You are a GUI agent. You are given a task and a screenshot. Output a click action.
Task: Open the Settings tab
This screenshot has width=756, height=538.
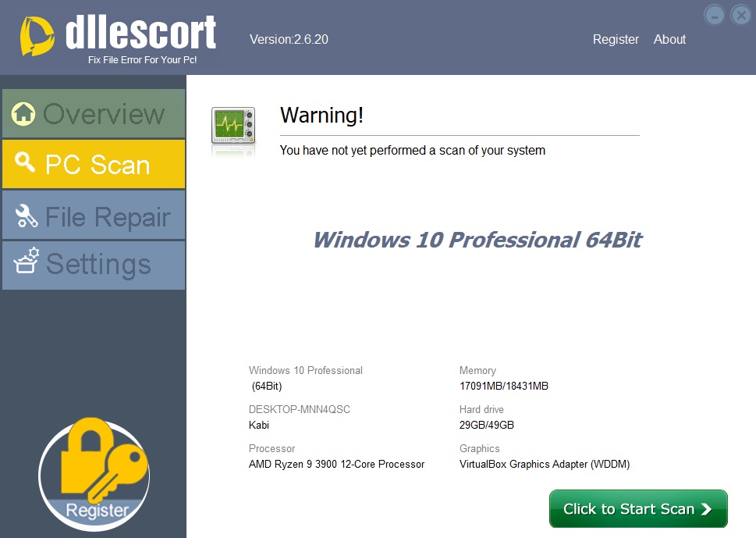click(94, 265)
